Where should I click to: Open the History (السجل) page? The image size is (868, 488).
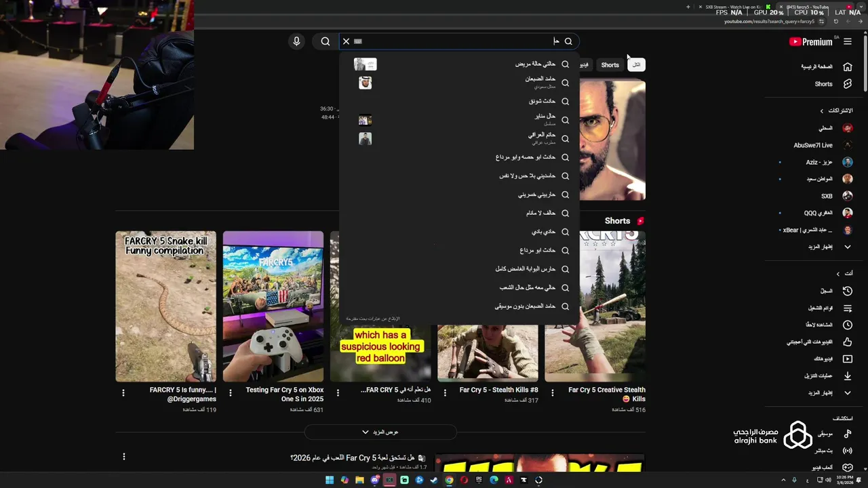click(835, 291)
